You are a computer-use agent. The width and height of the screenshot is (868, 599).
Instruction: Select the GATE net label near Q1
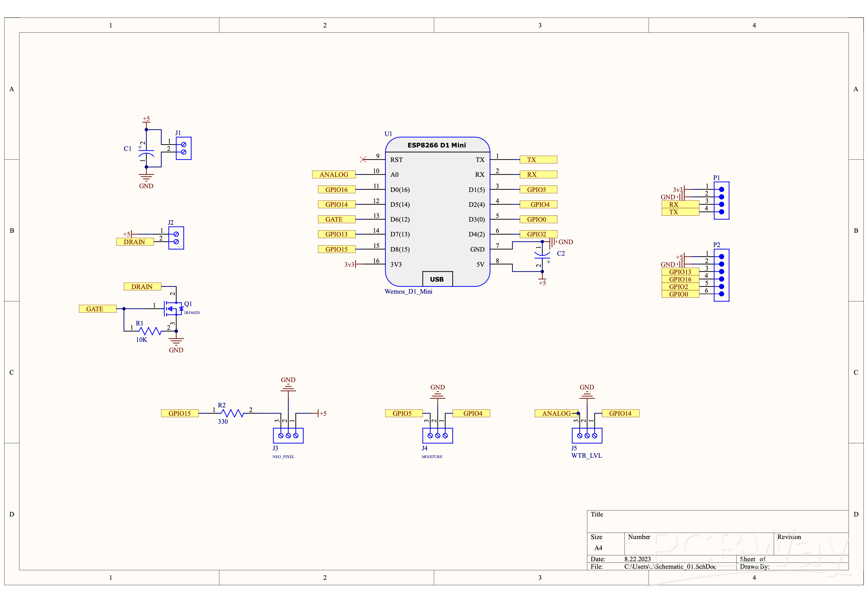click(x=97, y=308)
